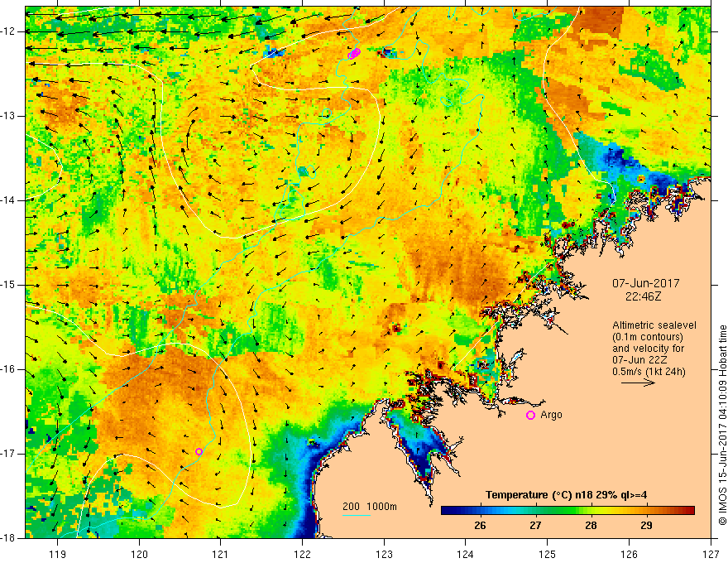Click latitude axis label -12
The image size is (728, 563).
coord(9,31)
